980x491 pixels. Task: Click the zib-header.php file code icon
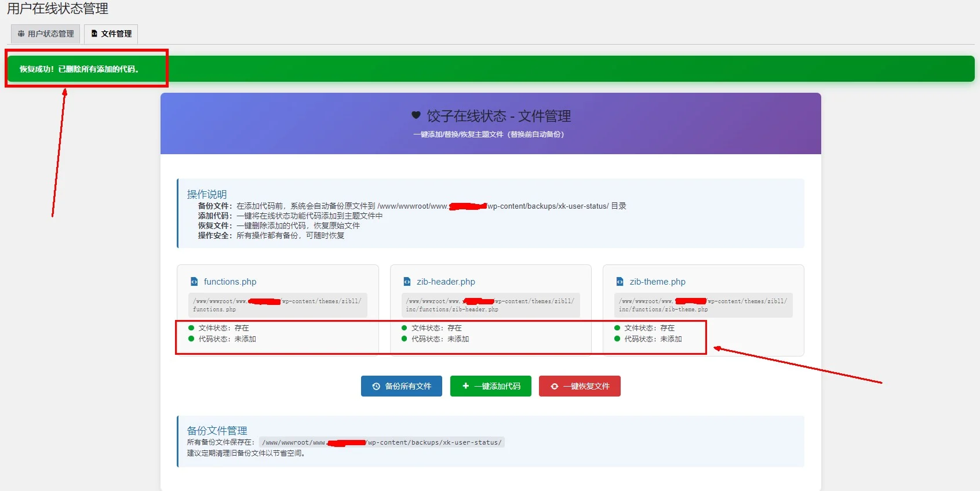[x=407, y=282]
